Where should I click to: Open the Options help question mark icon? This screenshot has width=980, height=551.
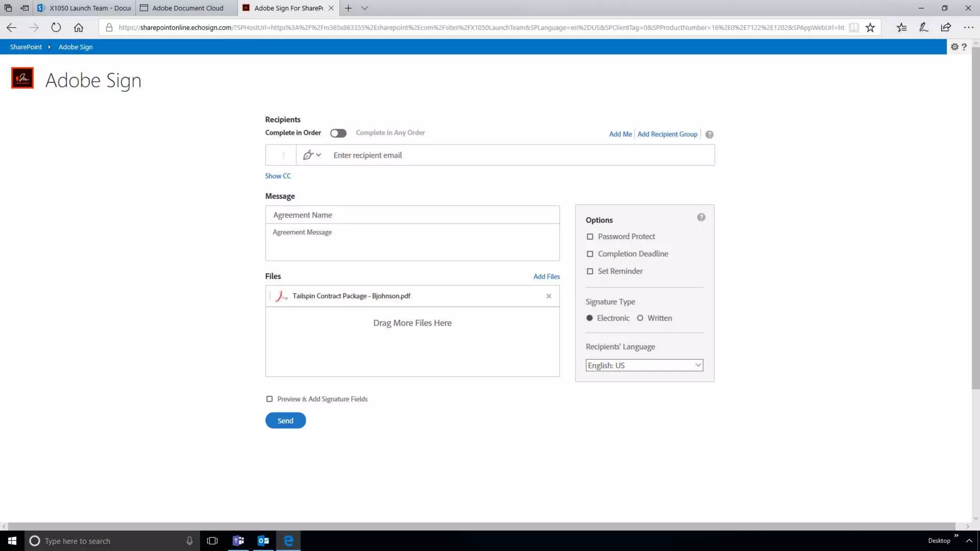point(701,217)
